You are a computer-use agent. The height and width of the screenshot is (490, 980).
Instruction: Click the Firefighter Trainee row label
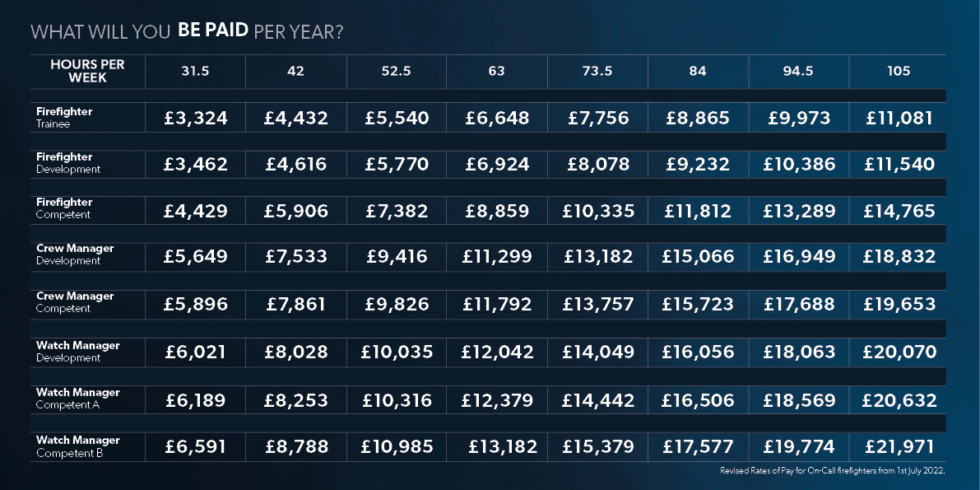pyautogui.click(x=64, y=118)
